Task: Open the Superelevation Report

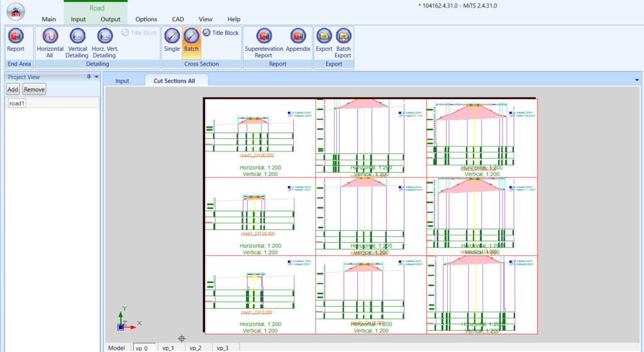Action: click(264, 43)
